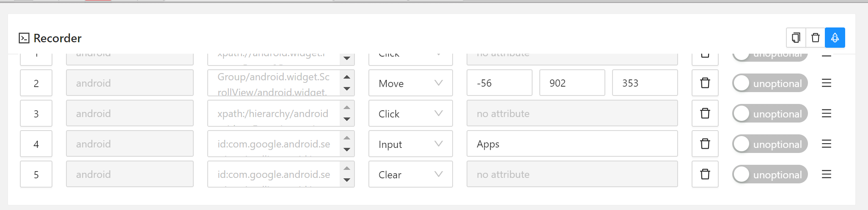The width and height of the screenshot is (868, 210).
Task: Toggle the unoptional switch for step 2
Action: (770, 83)
